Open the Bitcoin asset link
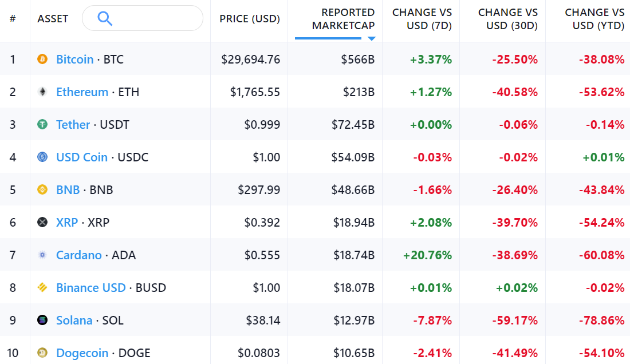This screenshot has width=630, height=364. 74,59
